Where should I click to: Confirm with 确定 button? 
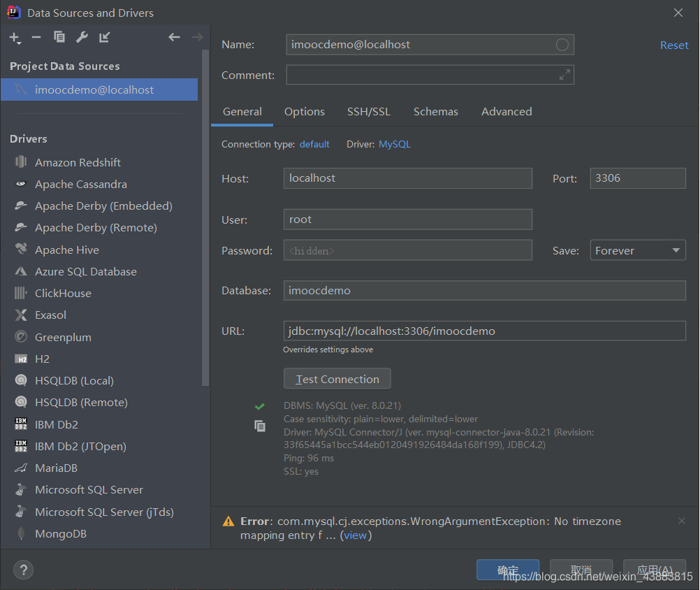(508, 570)
